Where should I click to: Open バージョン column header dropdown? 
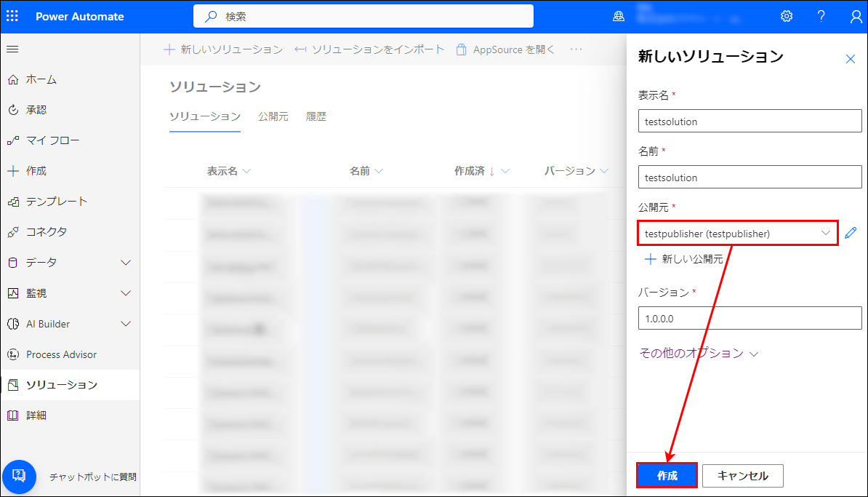click(x=576, y=171)
